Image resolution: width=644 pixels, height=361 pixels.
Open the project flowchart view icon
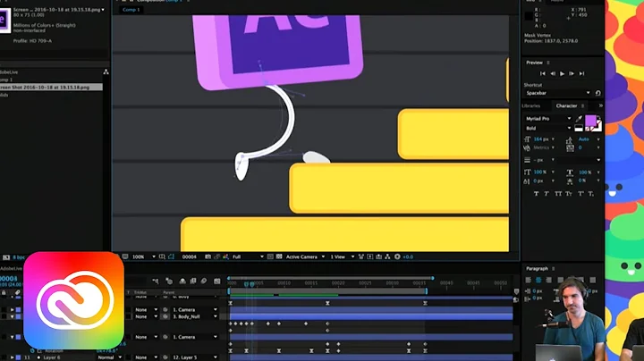pyautogui.click(x=106, y=72)
